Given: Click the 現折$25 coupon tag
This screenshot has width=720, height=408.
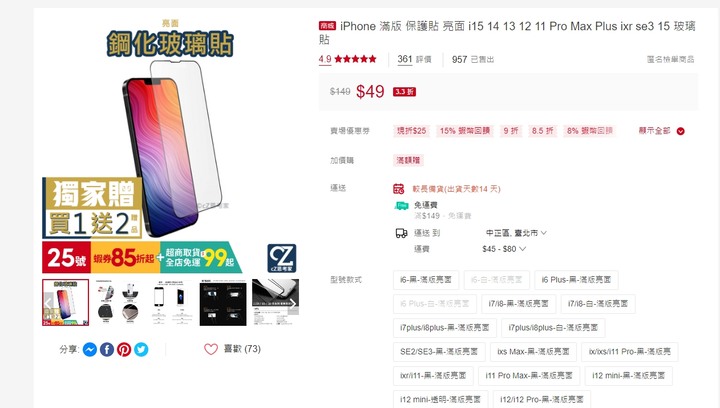Looking at the screenshot, I should pyautogui.click(x=411, y=131).
